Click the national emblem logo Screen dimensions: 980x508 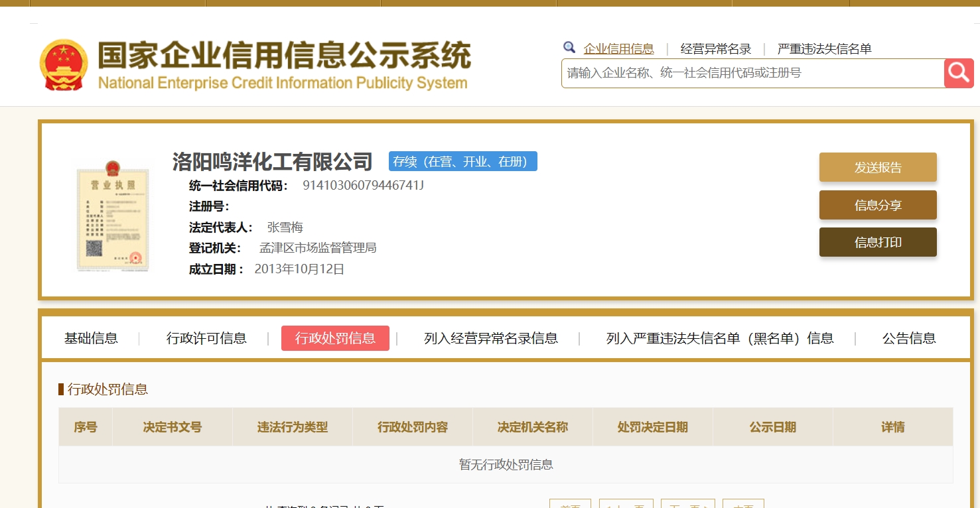pyautogui.click(x=64, y=64)
